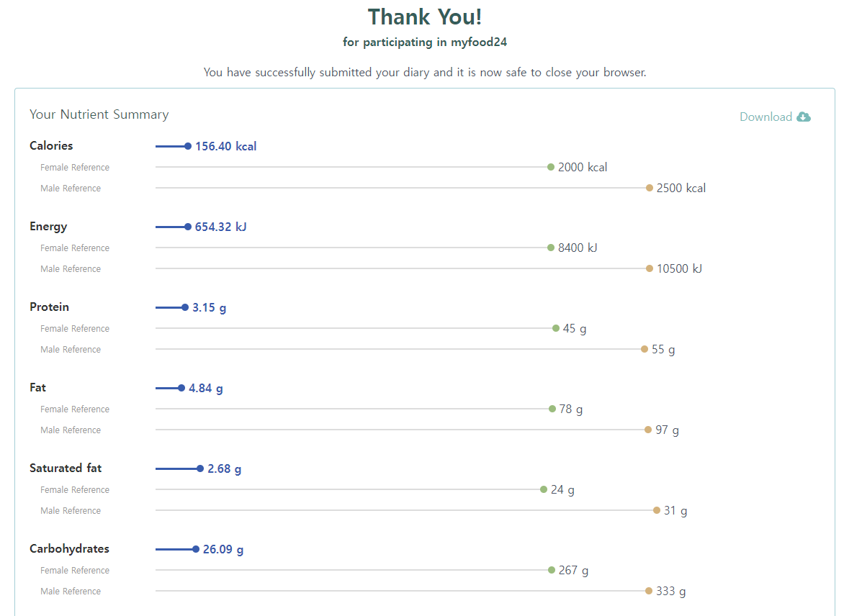
Task: Select the 2500 kcal male reference dot
Action: coord(649,188)
